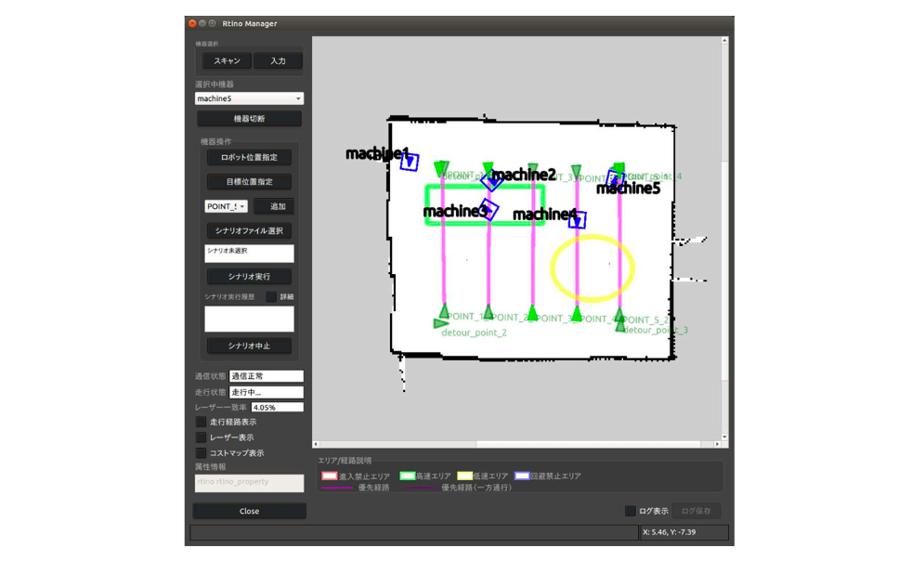Click the laser match rate field 4.05%

(x=278, y=407)
